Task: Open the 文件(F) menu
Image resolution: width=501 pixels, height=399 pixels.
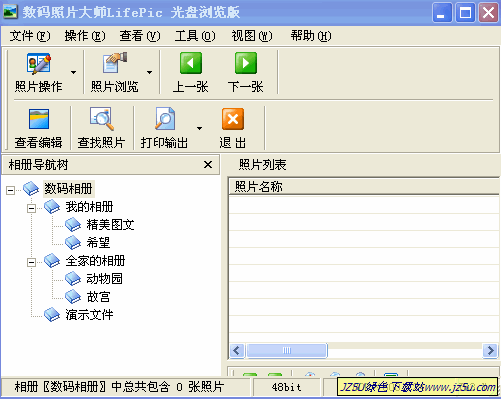Action: [30, 36]
